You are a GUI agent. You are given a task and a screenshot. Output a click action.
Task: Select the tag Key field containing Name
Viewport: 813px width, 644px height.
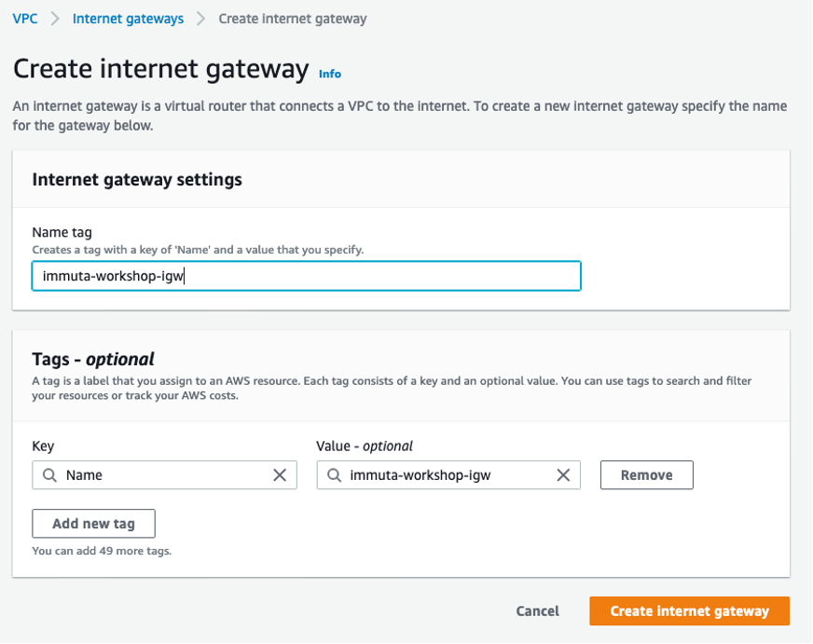point(164,475)
